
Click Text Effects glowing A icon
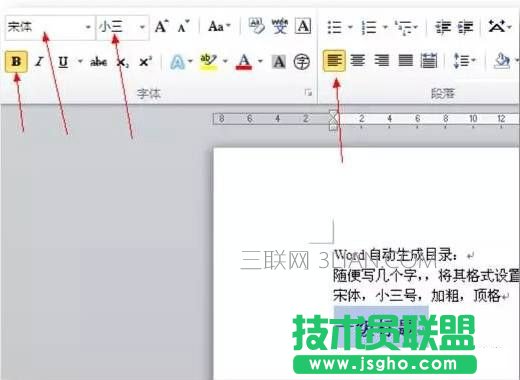click(177, 62)
